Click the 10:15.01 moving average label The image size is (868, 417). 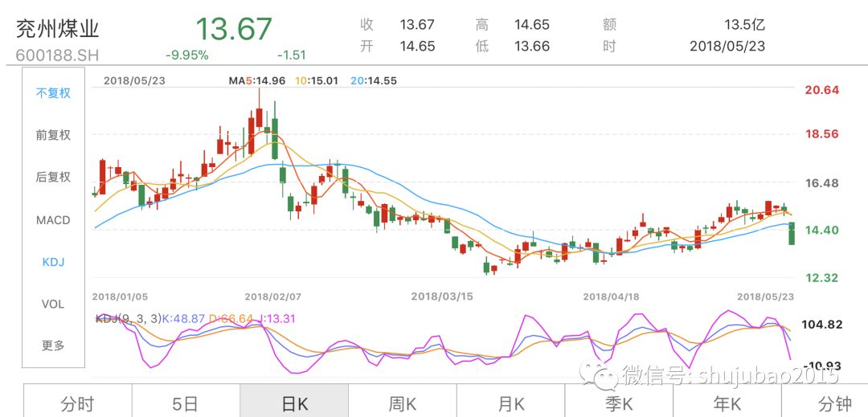pos(318,80)
